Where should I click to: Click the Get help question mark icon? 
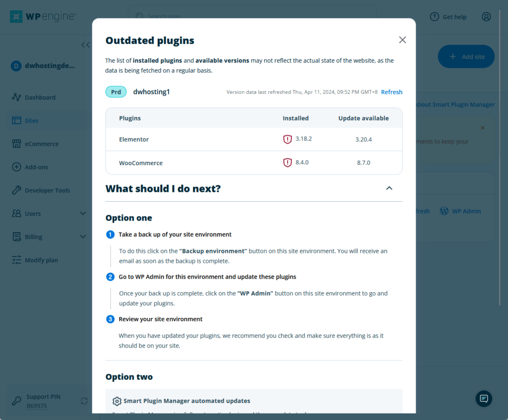click(435, 16)
